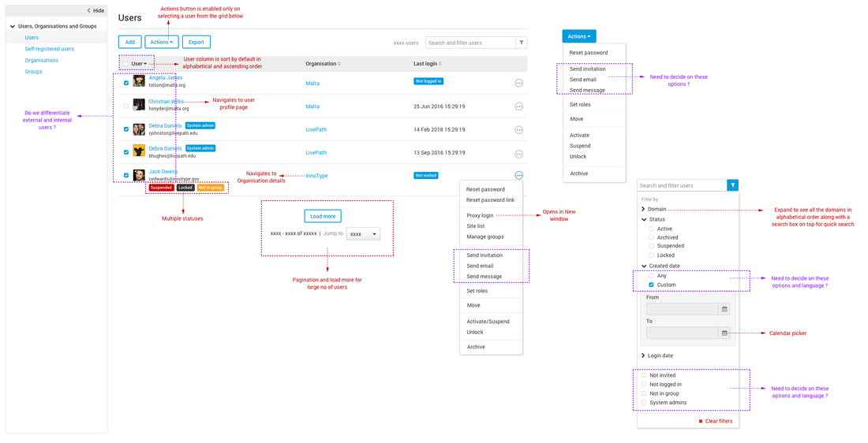Choose Set roles in the Actions menu
The width and height of the screenshot is (868, 443).
pos(580,104)
